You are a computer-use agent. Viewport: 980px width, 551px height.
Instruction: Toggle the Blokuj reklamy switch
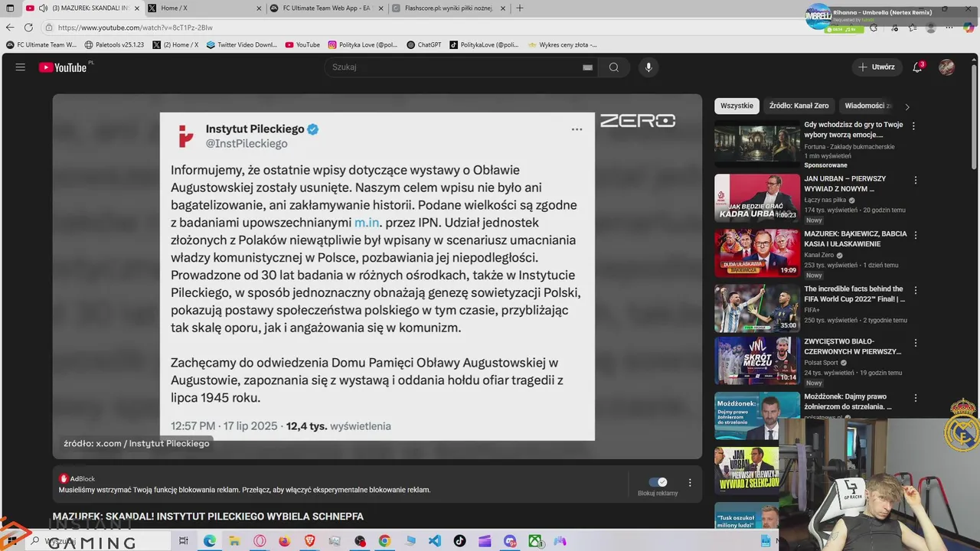point(658,482)
